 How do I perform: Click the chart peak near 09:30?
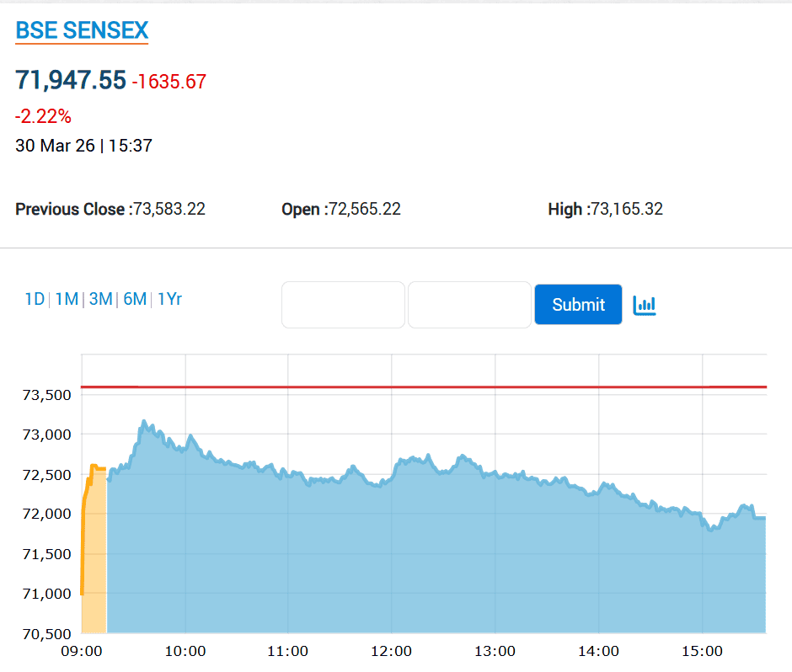[x=145, y=421]
